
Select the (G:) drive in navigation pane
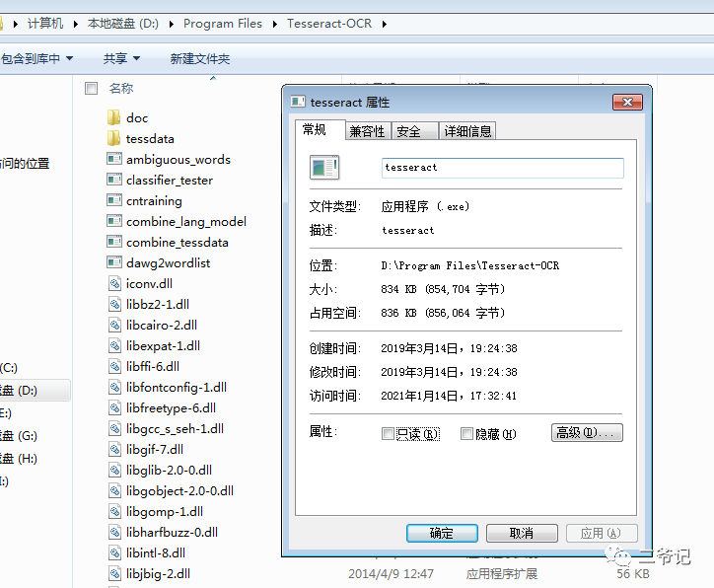[19, 436]
